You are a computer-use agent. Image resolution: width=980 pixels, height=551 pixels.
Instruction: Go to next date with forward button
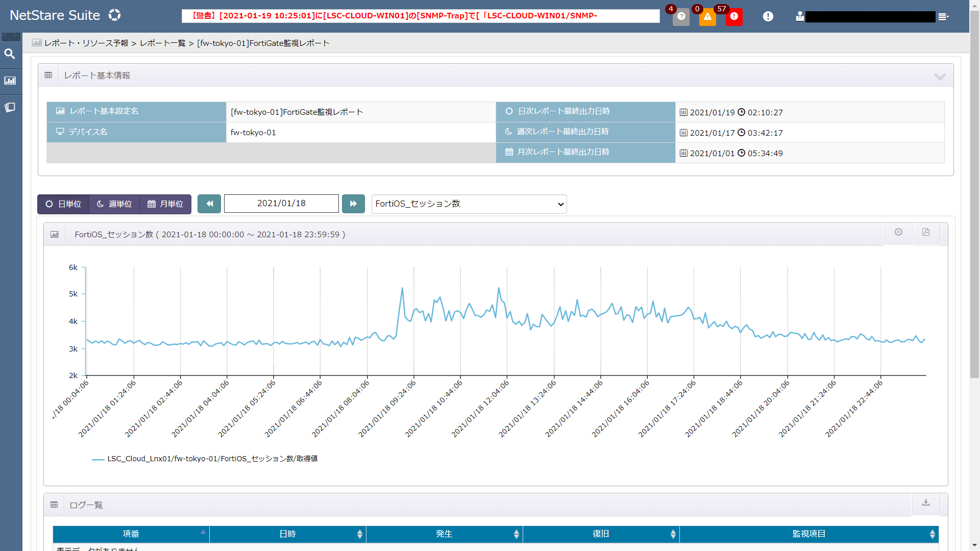click(353, 204)
